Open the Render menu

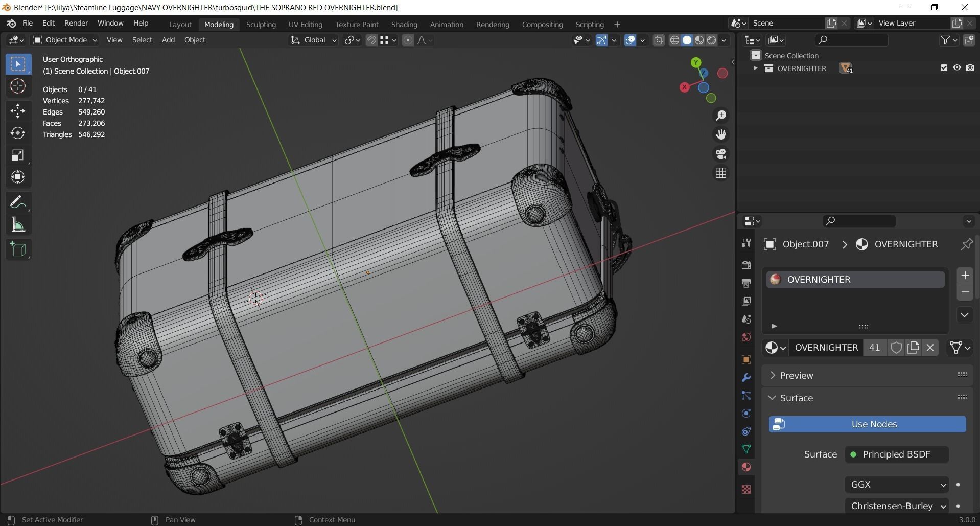pyautogui.click(x=76, y=24)
